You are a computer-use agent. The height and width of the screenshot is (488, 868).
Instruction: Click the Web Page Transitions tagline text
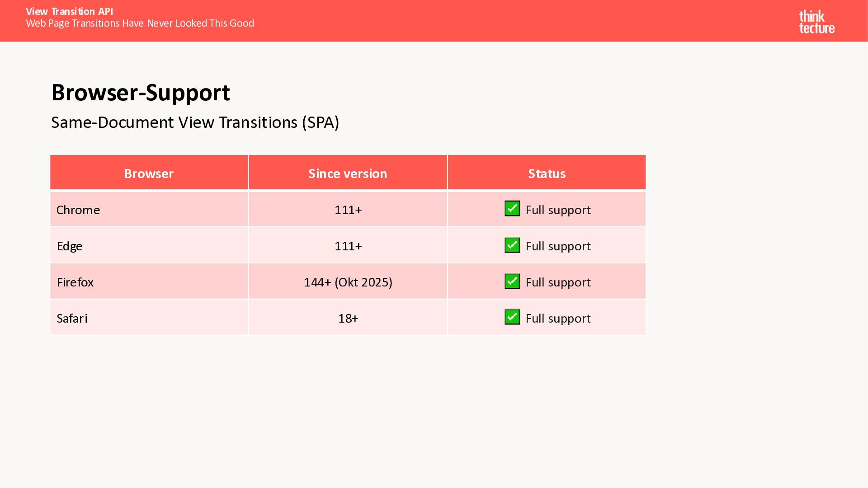point(140,23)
